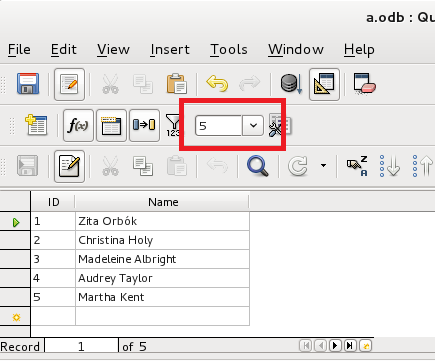Select the cell Zita Orbók

tap(163, 221)
